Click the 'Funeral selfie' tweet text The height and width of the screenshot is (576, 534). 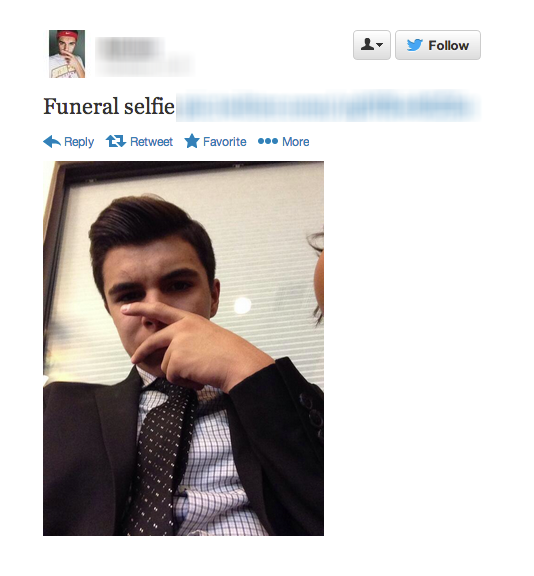click(109, 107)
